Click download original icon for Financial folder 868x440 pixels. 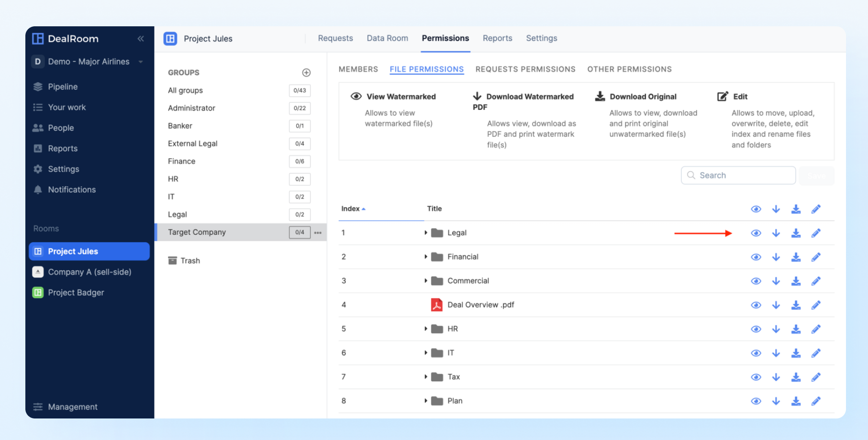796,257
